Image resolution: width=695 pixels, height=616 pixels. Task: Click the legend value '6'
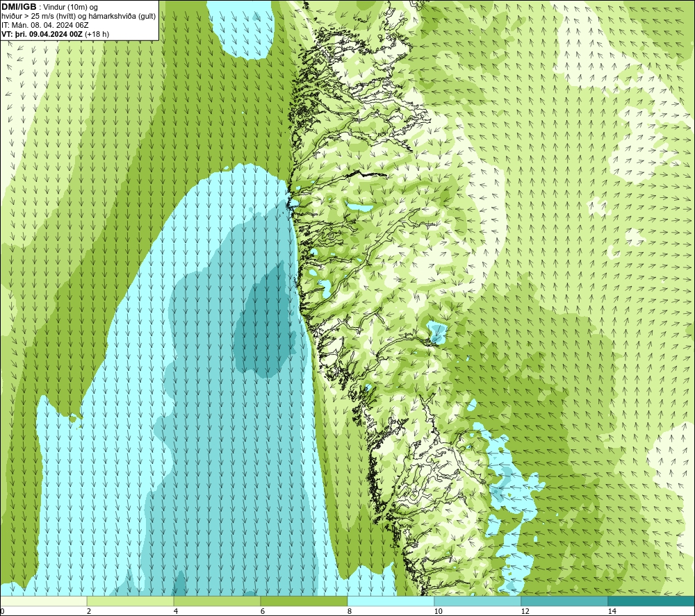point(263,611)
